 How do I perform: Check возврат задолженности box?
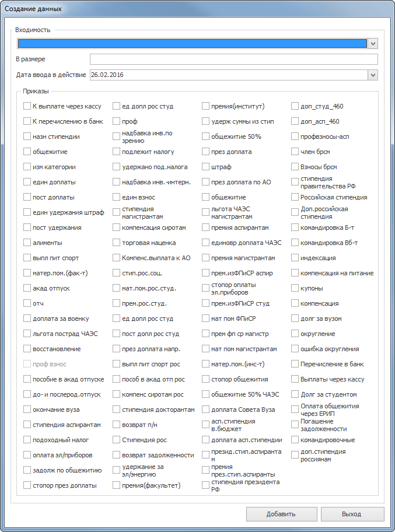[x=116, y=454]
